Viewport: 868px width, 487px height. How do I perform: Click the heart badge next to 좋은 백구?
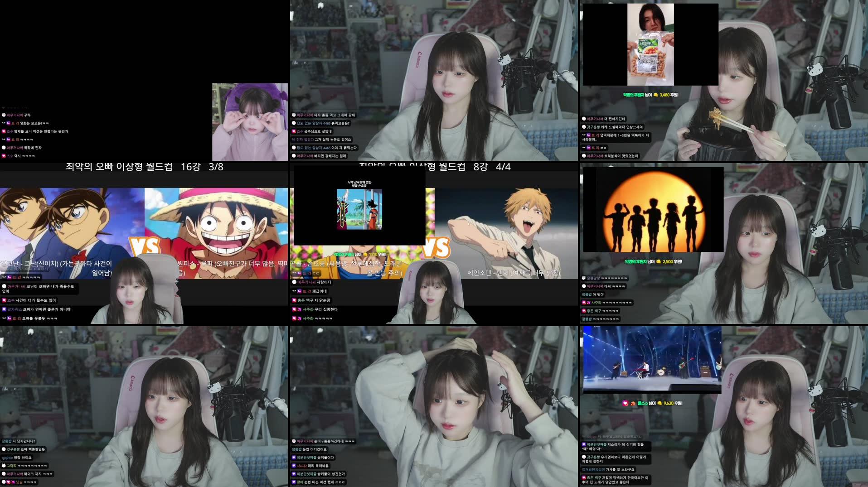click(584, 311)
